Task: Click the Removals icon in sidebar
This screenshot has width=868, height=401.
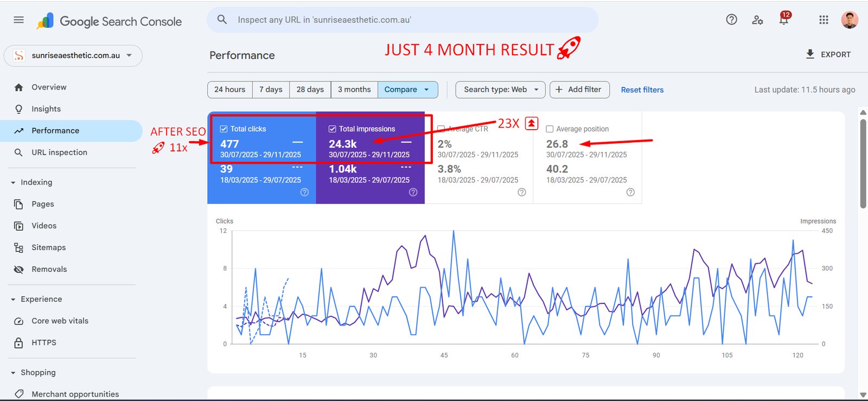Action: click(x=19, y=269)
